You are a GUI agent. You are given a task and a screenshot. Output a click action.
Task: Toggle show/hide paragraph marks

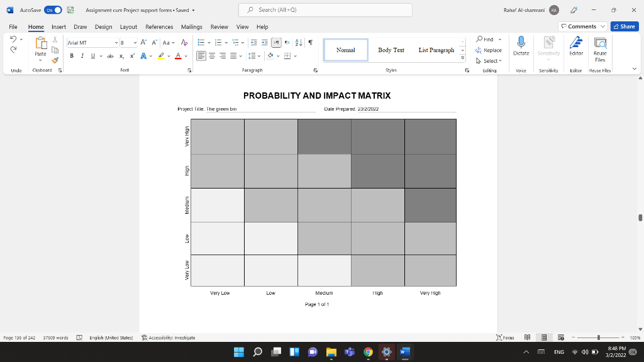click(311, 43)
